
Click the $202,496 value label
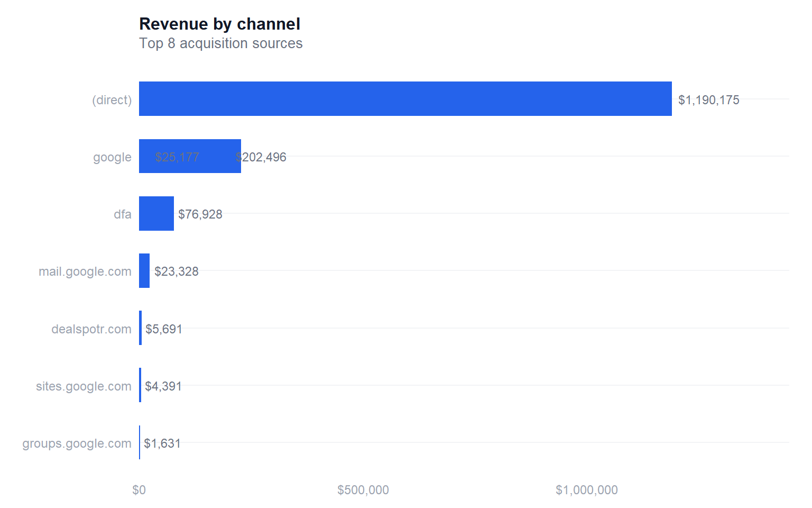click(x=261, y=157)
